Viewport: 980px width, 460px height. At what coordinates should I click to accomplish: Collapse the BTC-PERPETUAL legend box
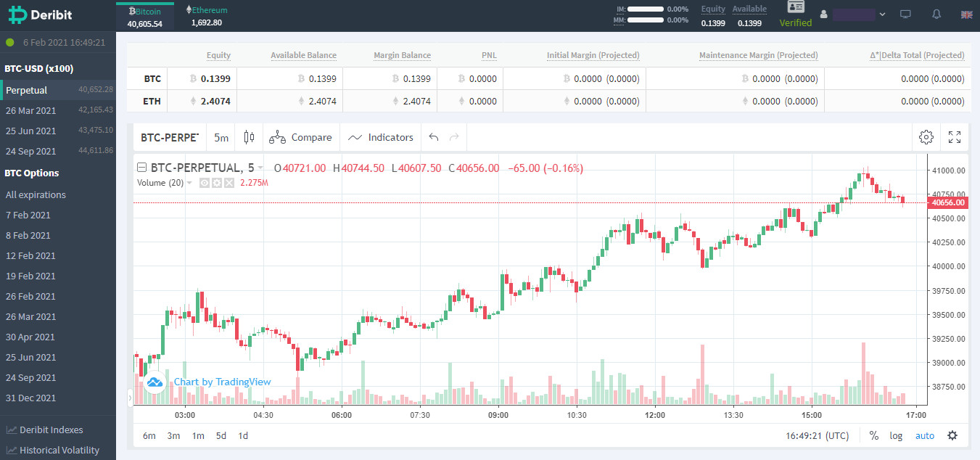tap(141, 168)
